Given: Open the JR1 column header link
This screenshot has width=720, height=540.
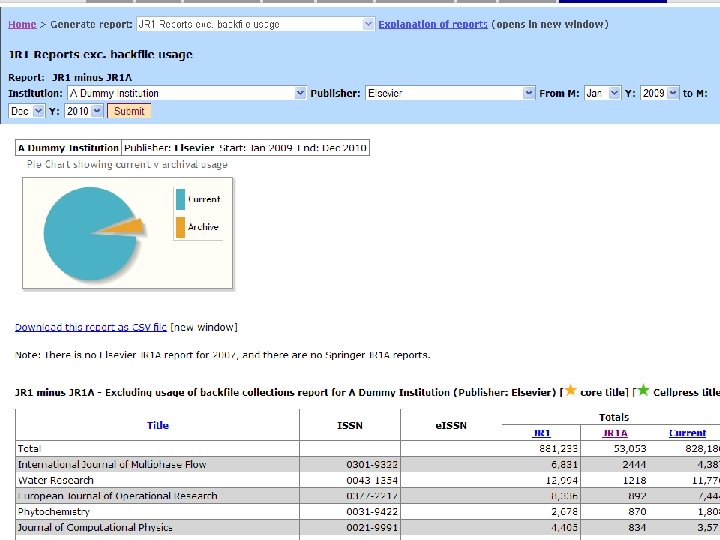Looking at the screenshot, I should pyautogui.click(x=542, y=433).
